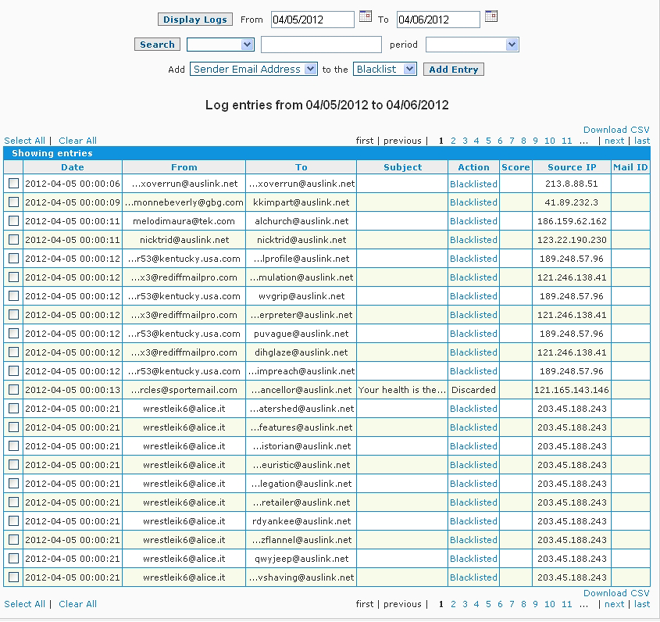Click the 121.165.143.146 source IP cell
660x622 pixels.
[572, 390]
